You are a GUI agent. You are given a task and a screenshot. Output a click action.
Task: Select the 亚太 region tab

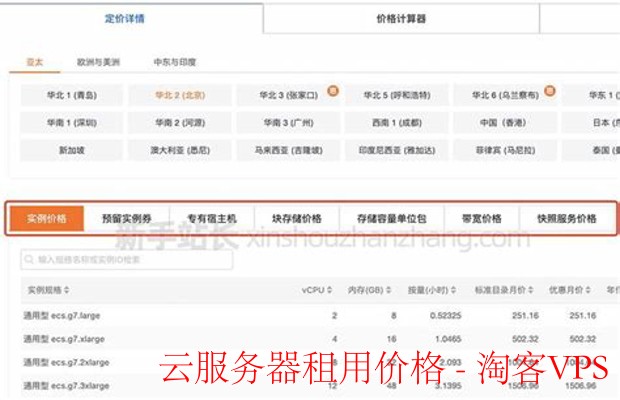click(x=35, y=62)
